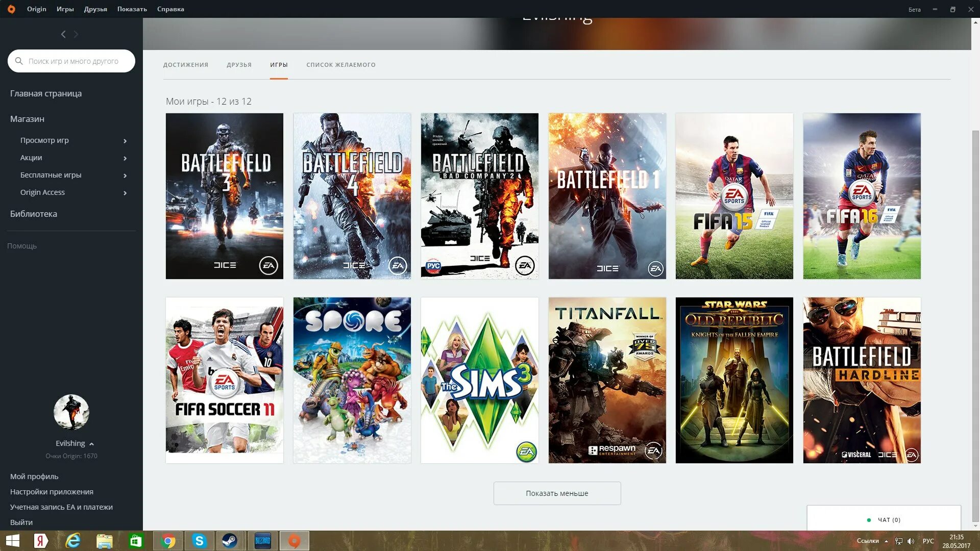Image resolution: width=980 pixels, height=551 pixels.
Task: Switch to the Достижения tab
Action: (x=186, y=65)
